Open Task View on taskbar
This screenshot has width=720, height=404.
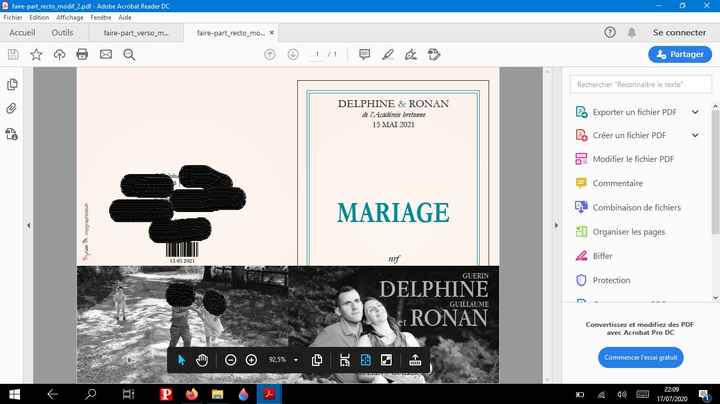[x=128, y=394]
